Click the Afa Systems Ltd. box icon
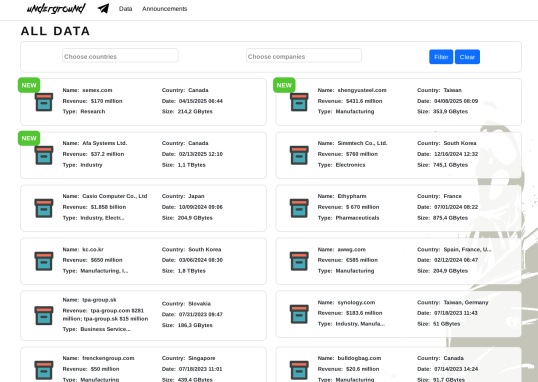Image resolution: width=538 pixels, height=382 pixels. point(44,155)
